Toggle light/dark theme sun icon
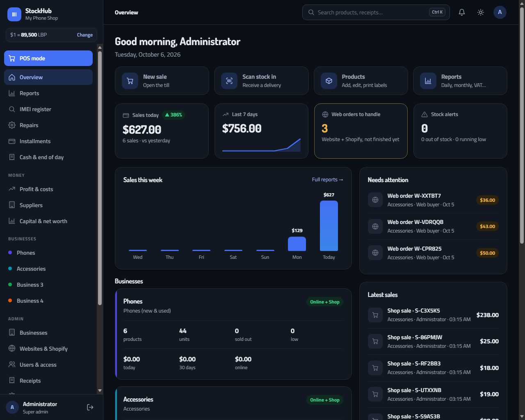The image size is (525, 420). coord(481,12)
